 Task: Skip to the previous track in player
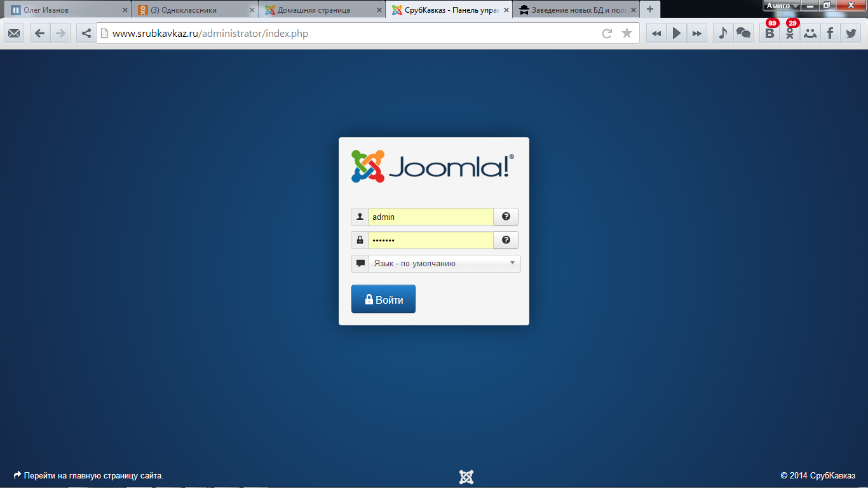pyautogui.click(x=656, y=34)
